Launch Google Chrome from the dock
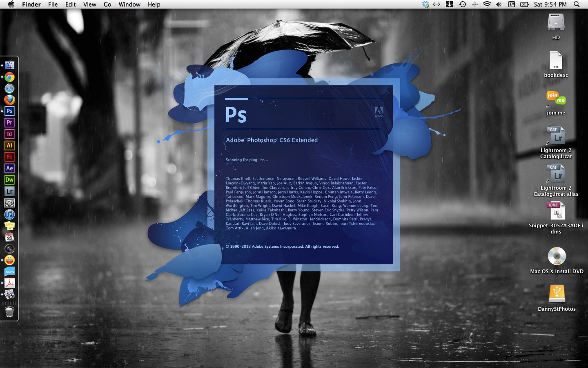This screenshot has height=368, width=588. (9, 77)
